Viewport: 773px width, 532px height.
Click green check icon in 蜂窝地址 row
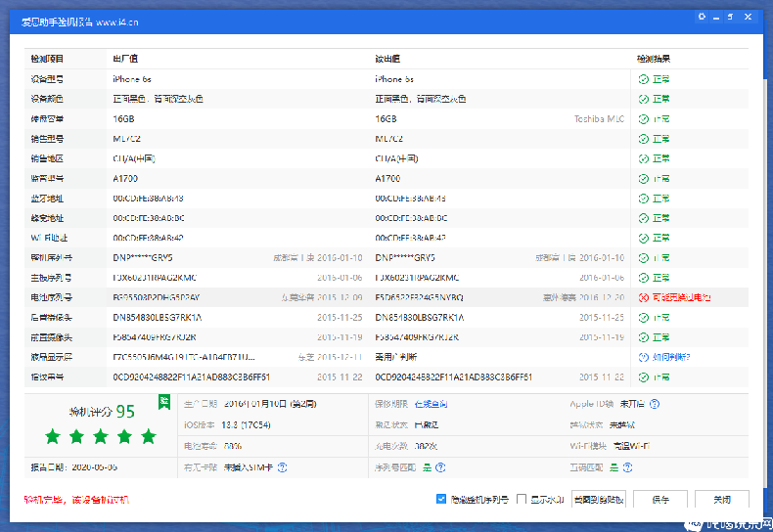click(x=643, y=218)
